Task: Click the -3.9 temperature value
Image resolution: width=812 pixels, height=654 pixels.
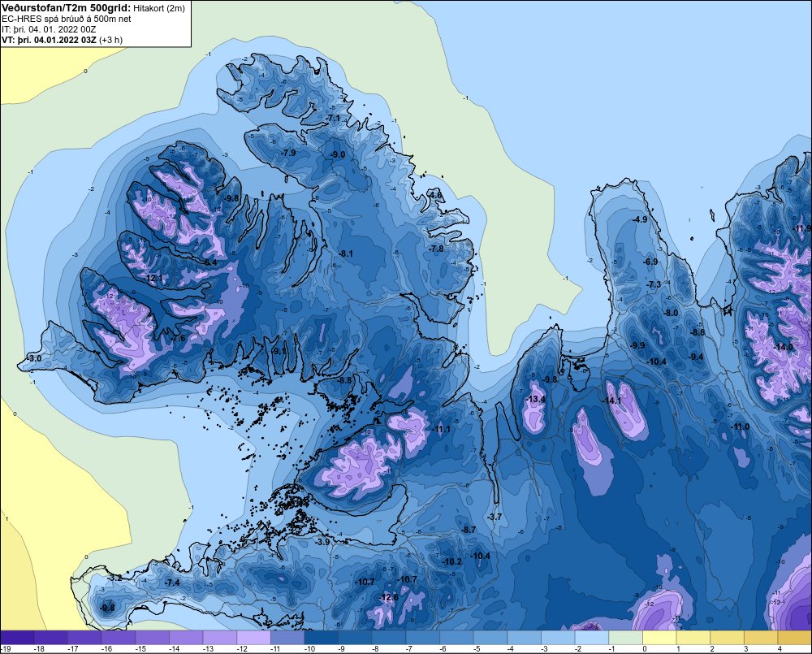Action: tap(323, 542)
